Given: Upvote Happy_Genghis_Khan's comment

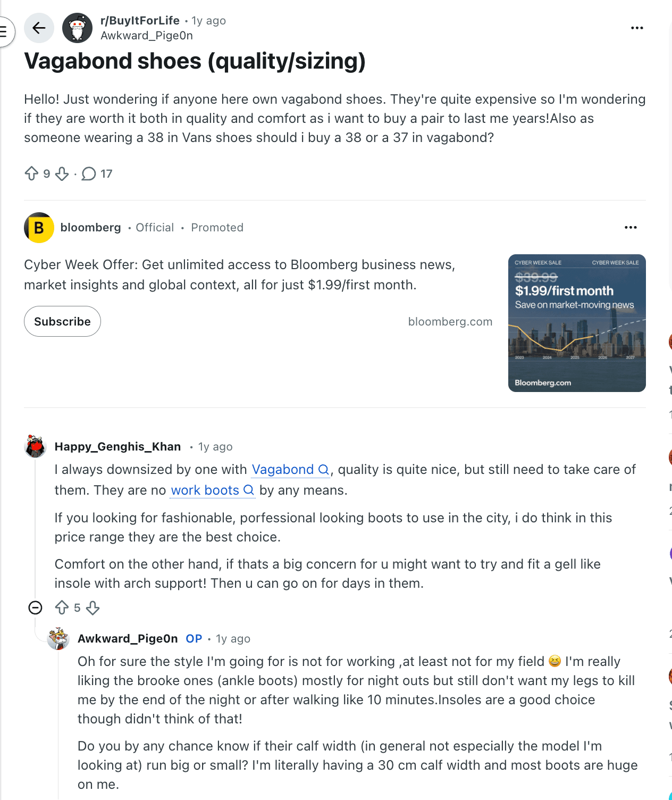Looking at the screenshot, I should tap(63, 607).
